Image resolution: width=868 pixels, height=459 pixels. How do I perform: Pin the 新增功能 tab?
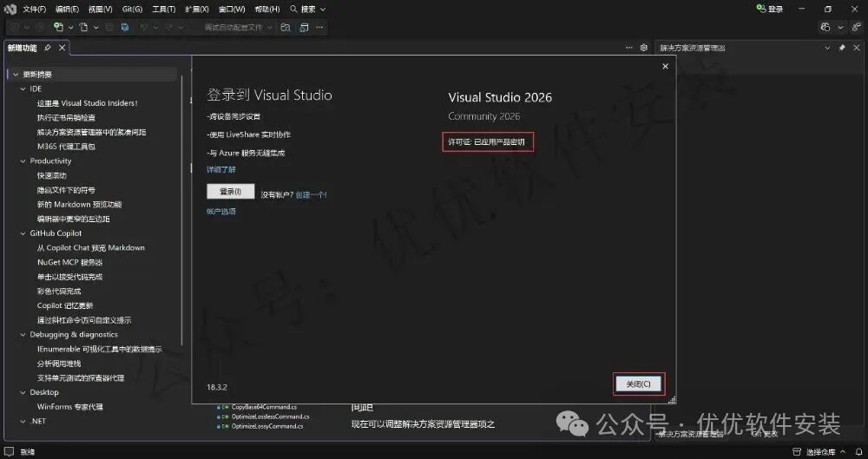[x=48, y=49]
